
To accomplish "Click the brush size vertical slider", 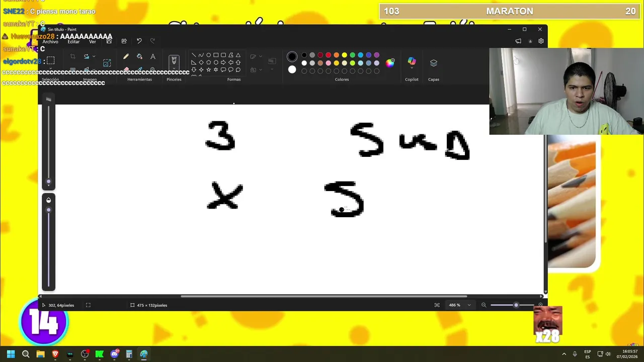I will tap(48, 146).
